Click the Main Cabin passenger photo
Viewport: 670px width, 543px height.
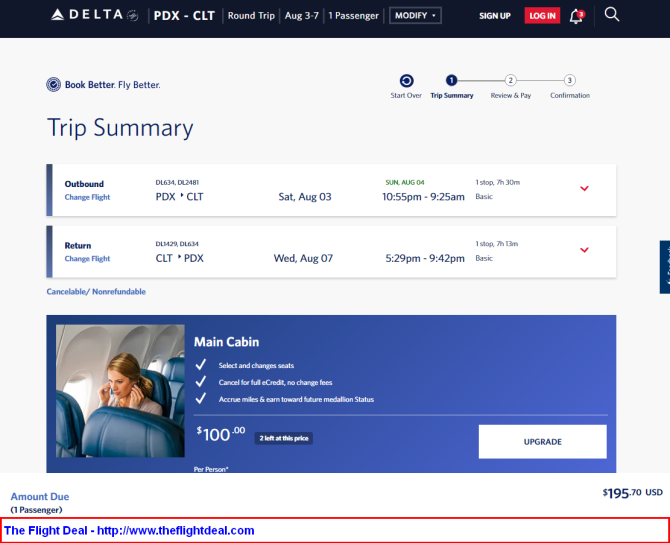[x=120, y=391]
